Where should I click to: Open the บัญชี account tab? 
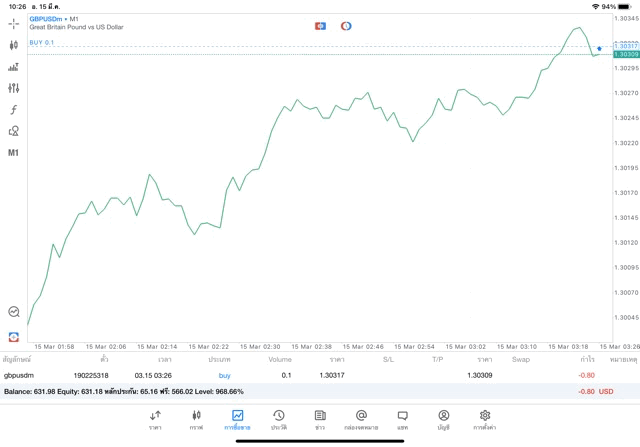(x=444, y=420)
